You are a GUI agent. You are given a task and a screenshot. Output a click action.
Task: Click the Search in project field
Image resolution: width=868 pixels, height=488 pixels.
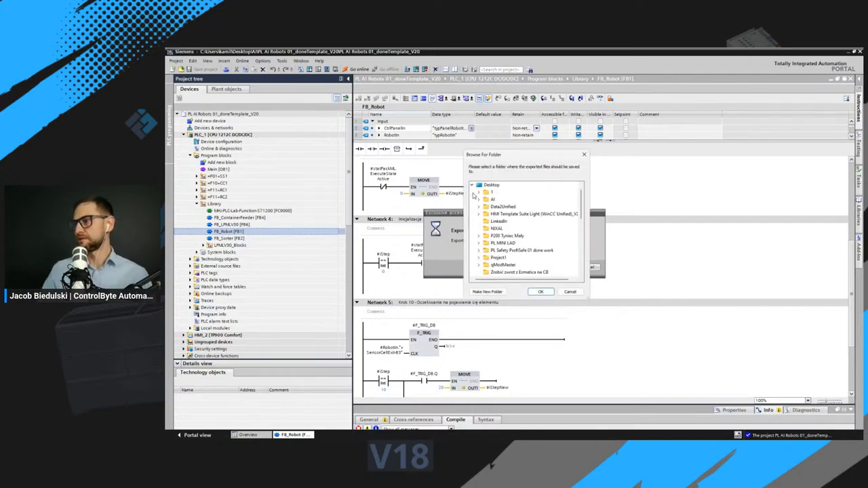point(500,69)
